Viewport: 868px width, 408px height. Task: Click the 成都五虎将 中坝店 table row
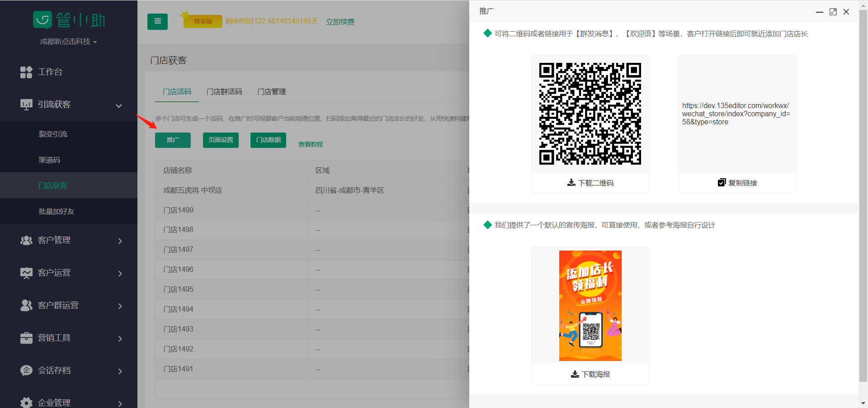[x=312, y=190]
